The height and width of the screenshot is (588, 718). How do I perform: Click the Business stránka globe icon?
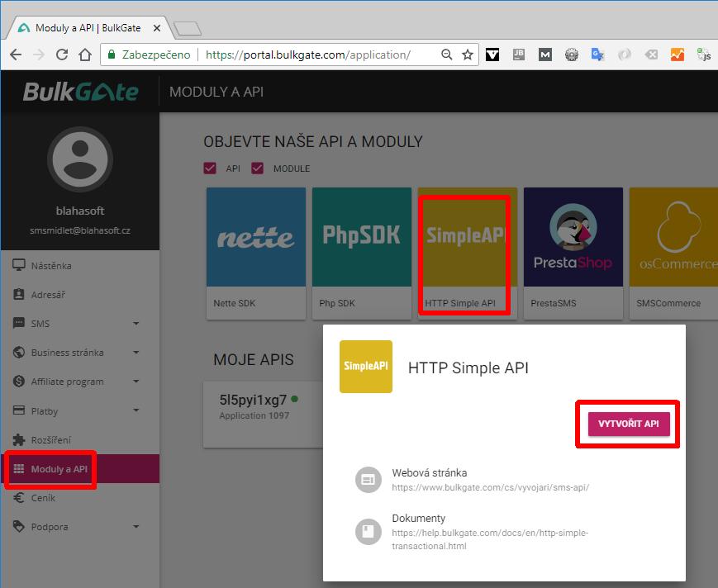click(19, 353)
